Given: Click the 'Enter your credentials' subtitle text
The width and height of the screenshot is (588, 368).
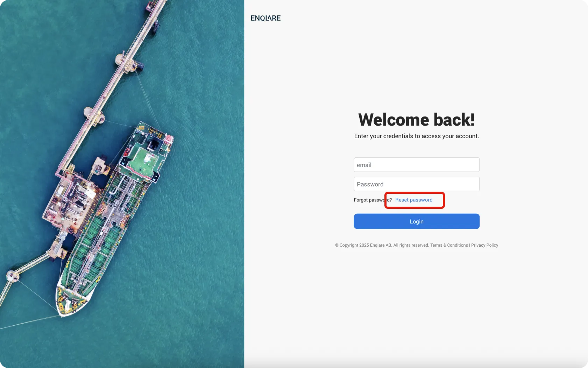Looking at the screenshot, I should tap(416, 136).
